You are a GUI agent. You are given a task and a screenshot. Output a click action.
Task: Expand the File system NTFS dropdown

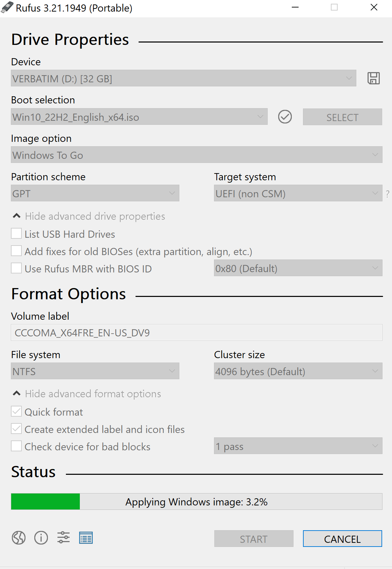(95, 371)
